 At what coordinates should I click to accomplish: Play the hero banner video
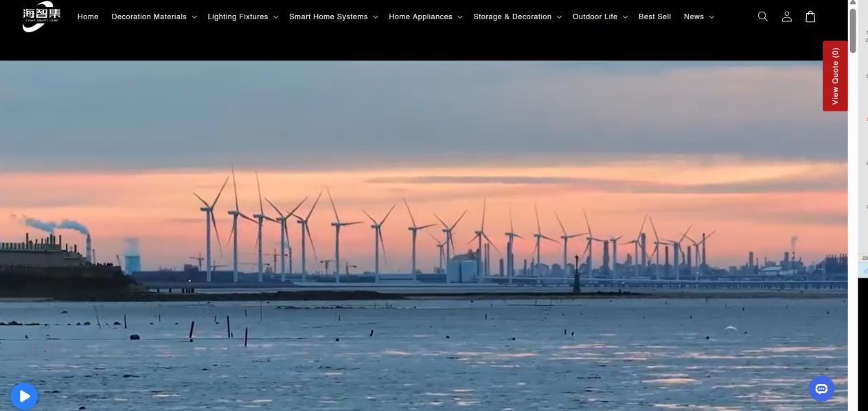tap(24, 396)
